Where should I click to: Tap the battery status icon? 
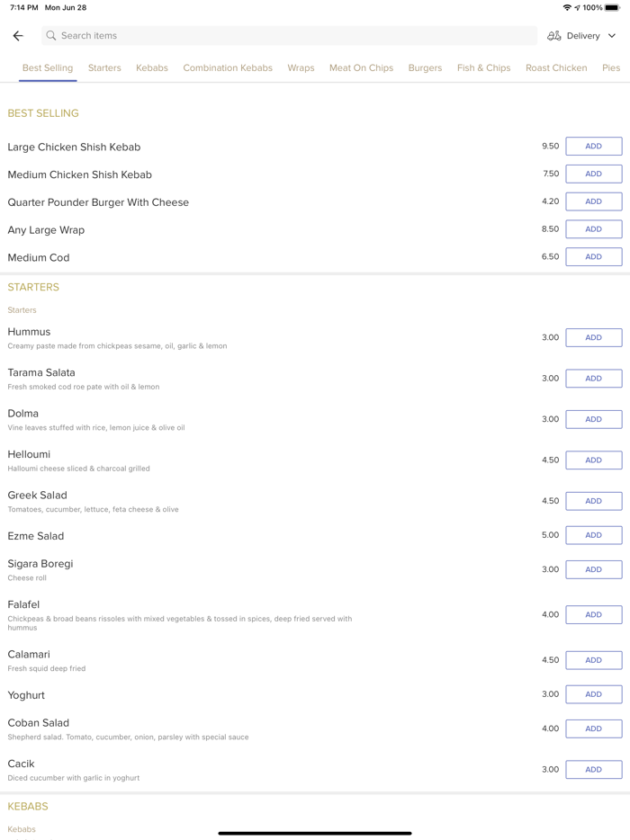[x=612, y=7]
